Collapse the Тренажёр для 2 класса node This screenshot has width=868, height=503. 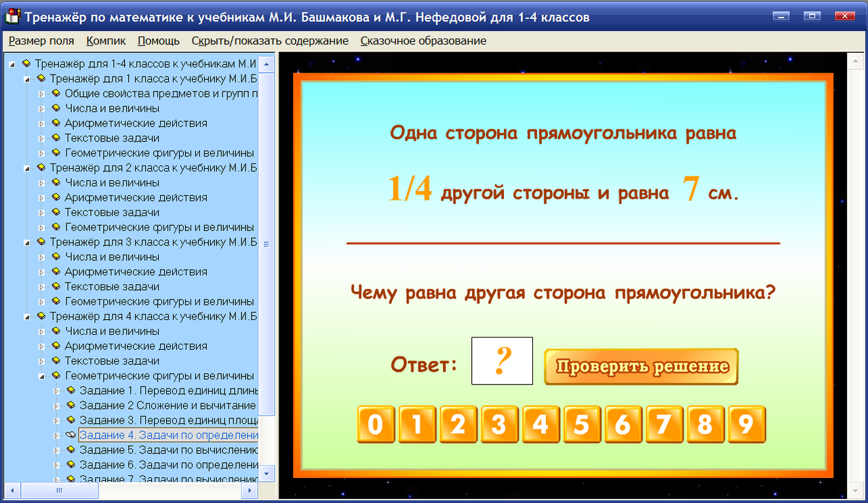pos(26,168)
